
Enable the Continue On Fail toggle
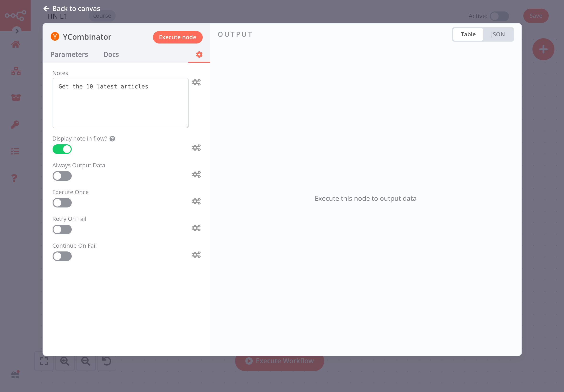[x=62, y=256]
